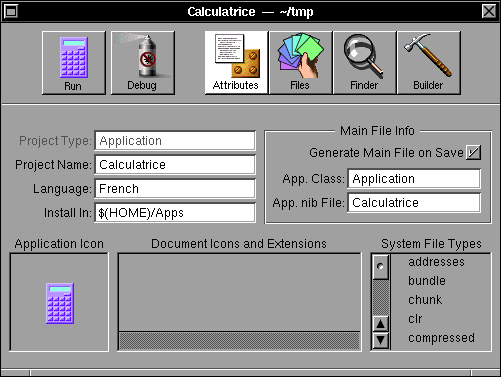The height and width of the screenshot is (377, 501).
Task: Open the Finder magnifying glass
Action: pyautogui.click(x=365, y=63)
